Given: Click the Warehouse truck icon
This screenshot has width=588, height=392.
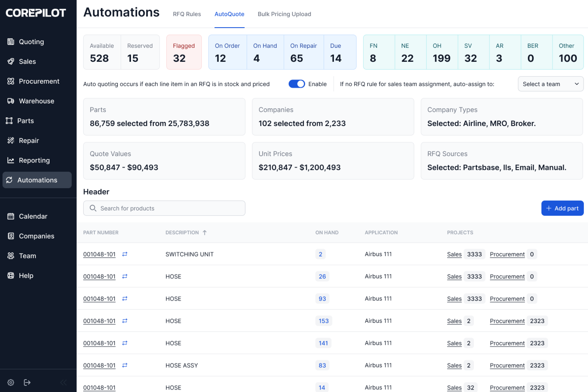Looking at the screenshot, I should tap(11, 101).
